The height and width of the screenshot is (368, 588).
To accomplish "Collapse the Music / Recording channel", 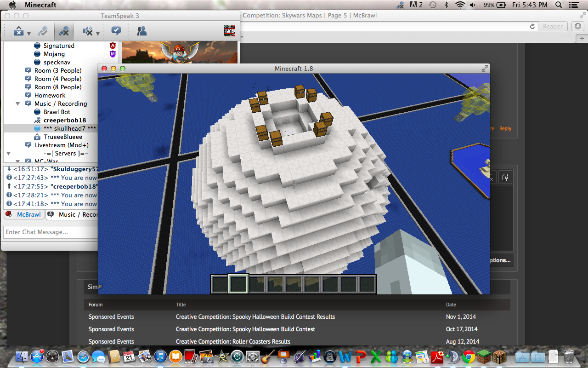I will (18, 104).
